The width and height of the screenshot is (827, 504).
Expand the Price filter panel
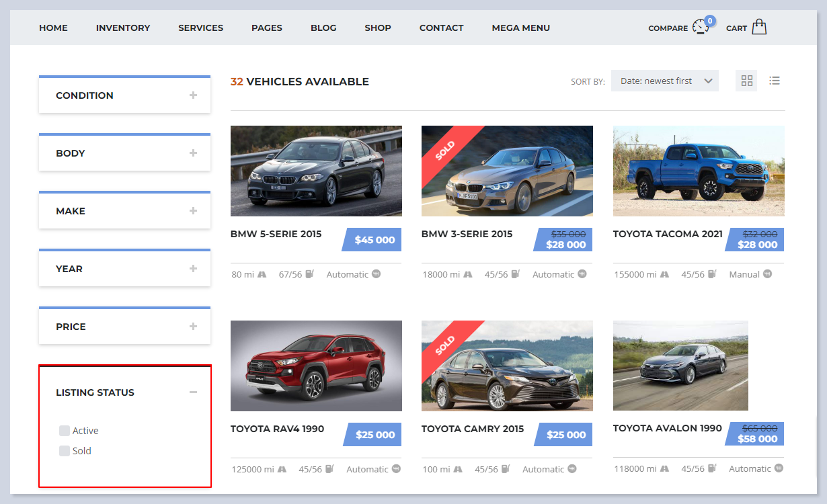pos(193,327)
